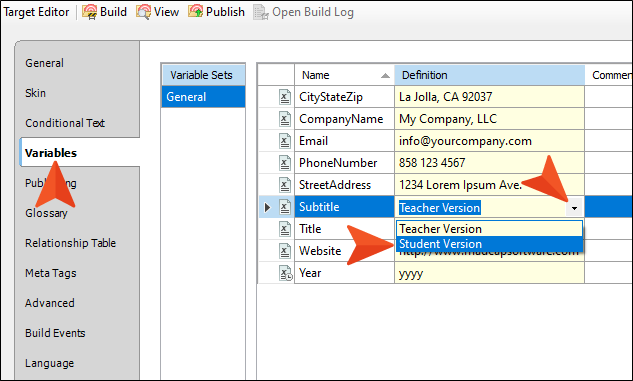Click the Publish icon in toolbar
Screen dimensions: 633x381
pos(196,12)
